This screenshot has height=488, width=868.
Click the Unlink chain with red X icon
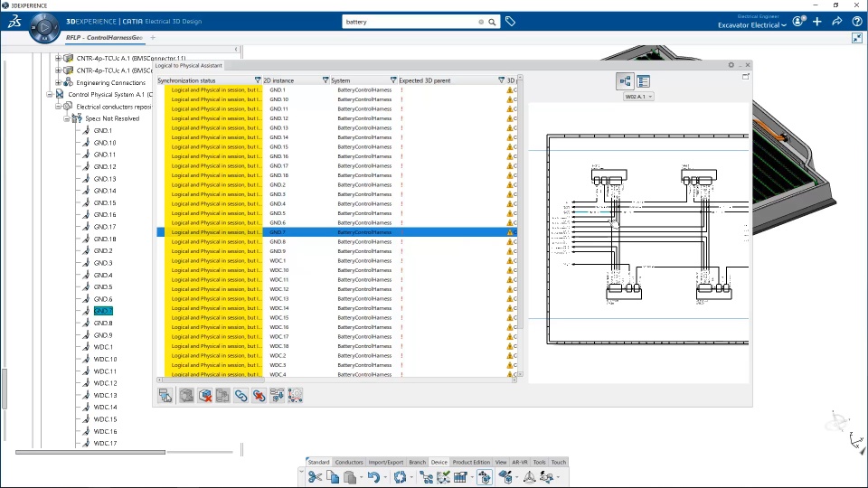[x=259, y=395]
